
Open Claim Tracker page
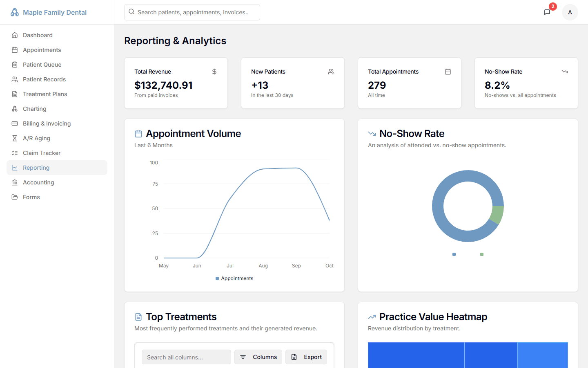[57, 153]
